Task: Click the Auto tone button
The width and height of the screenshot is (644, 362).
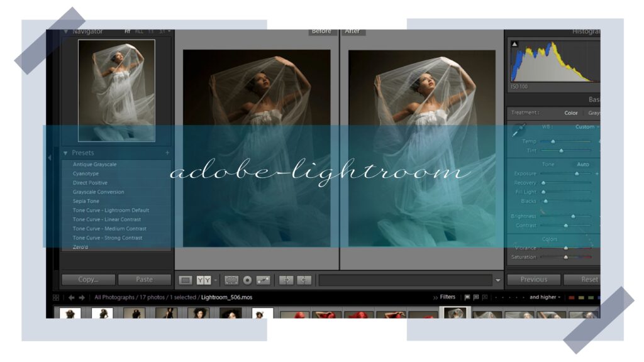Action: pos(583,164)
